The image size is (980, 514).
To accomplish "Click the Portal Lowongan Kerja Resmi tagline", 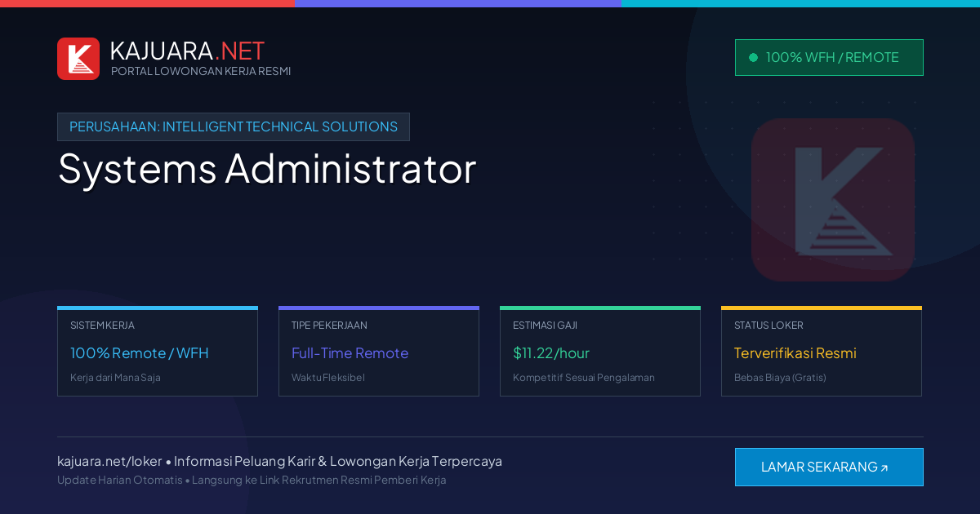I will coord(201,71).
